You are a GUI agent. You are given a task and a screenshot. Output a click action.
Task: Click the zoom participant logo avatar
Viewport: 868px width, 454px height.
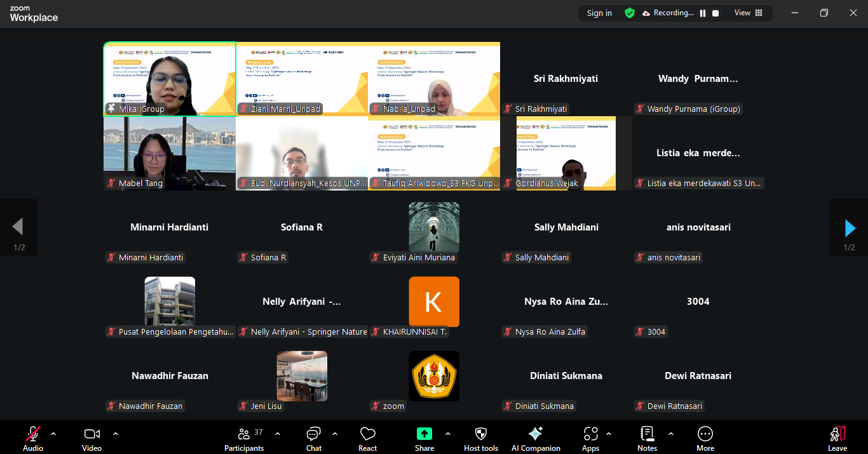(434, 376)
